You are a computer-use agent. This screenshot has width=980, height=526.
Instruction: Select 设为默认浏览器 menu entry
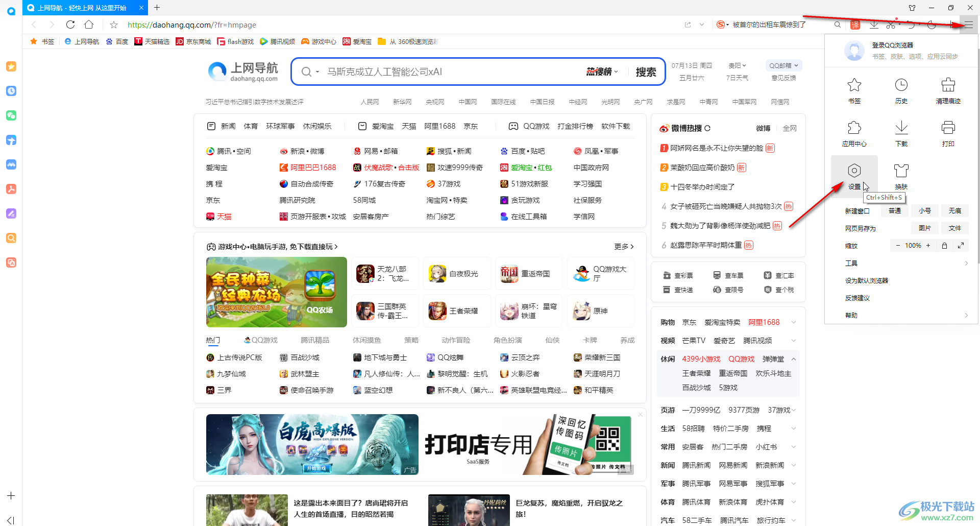tap(867, 280)
